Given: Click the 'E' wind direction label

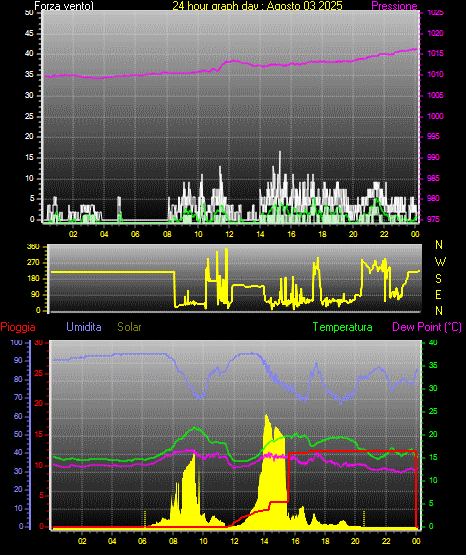Looking at the screenshot, I should [x=438, y=294].
